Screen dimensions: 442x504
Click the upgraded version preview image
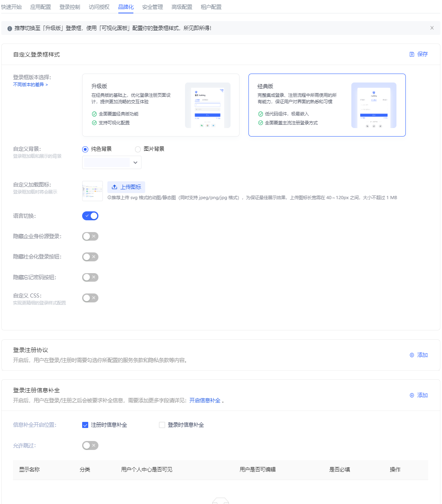(x=207, y=105)
